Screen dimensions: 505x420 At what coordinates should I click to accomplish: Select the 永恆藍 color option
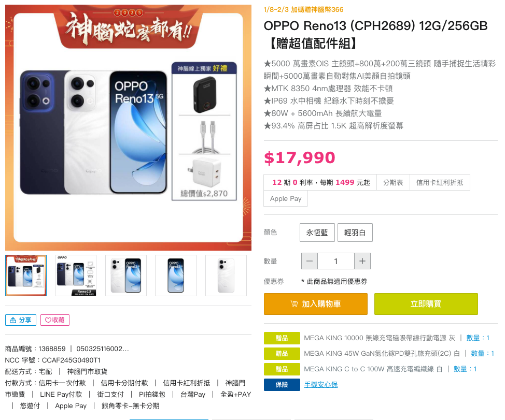(x=317, y=233)
